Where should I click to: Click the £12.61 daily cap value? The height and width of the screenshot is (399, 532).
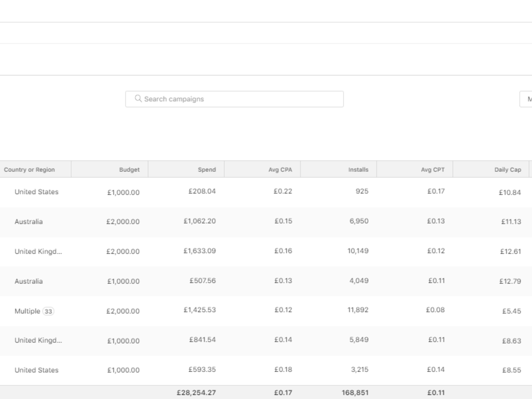(x=511, y=252)
